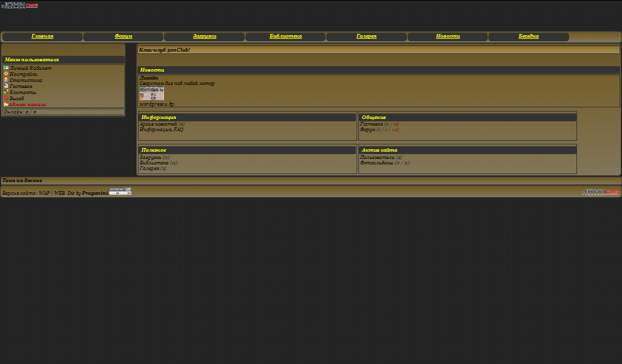622x364 pixels.
Task: Click the Статистика icon in user menu
Action: coord(6,80)
